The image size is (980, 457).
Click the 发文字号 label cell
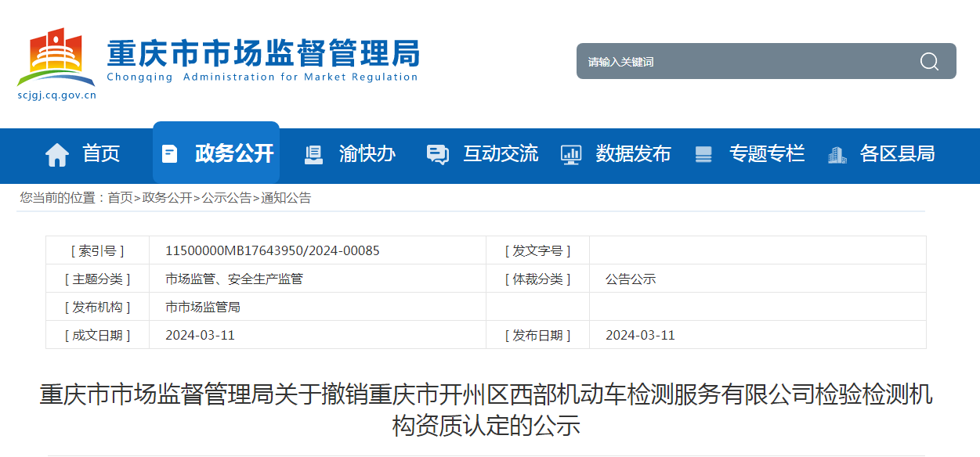537,250
